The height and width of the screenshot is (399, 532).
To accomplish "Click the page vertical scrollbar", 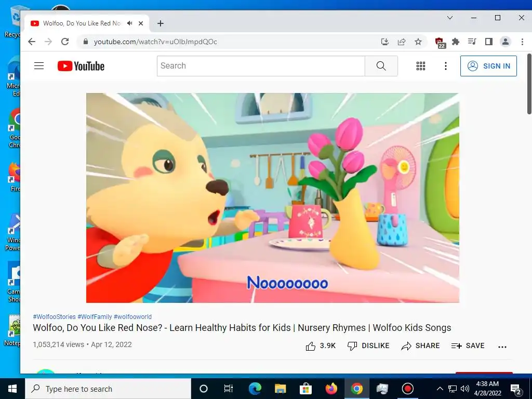I will point(529,84).
